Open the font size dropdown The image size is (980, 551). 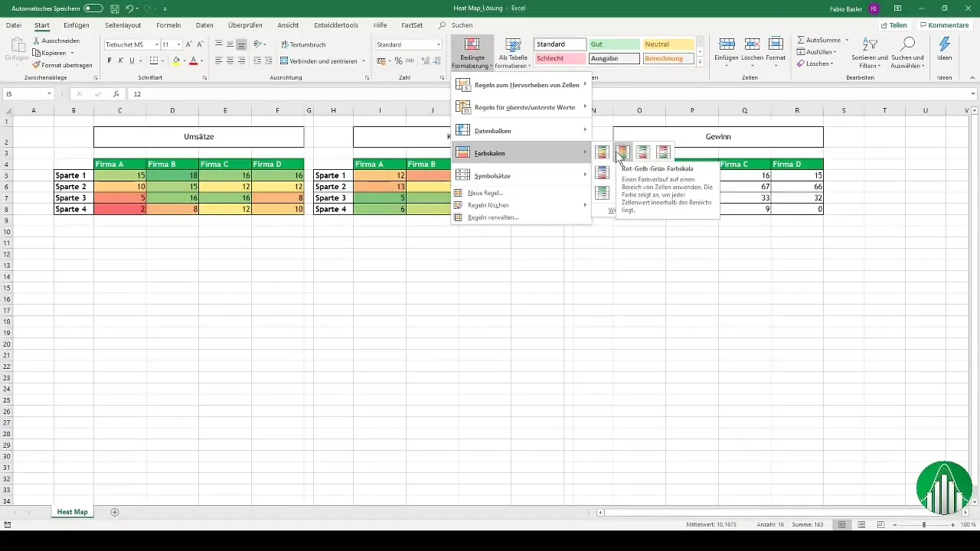179,44
